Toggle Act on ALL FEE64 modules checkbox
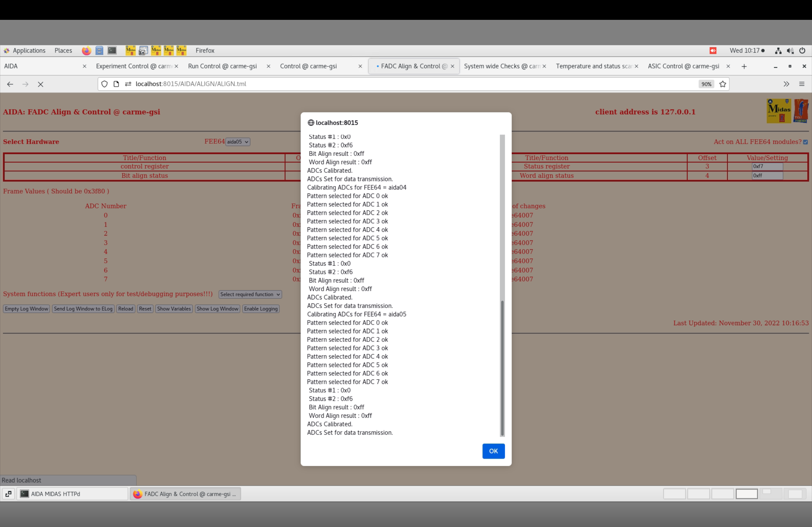Viewport: 812px width, 527px height. click(x=805, y=142)
